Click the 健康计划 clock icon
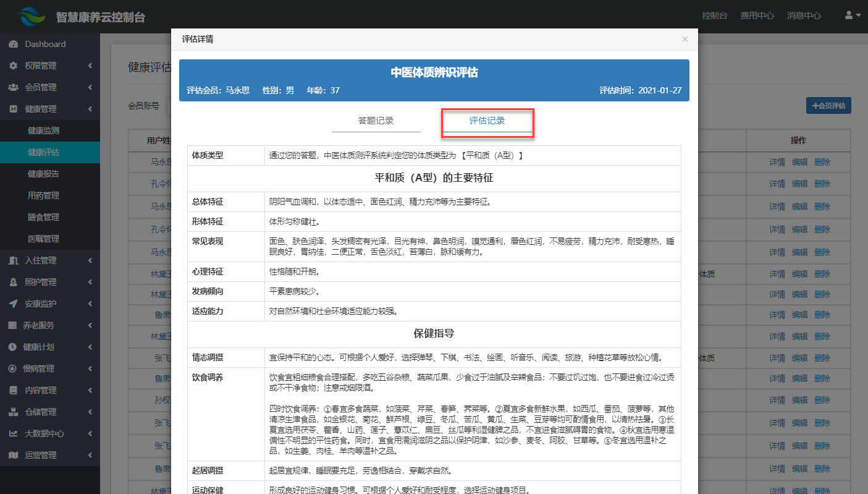The image size is (868, 494). tap(12, 347)
